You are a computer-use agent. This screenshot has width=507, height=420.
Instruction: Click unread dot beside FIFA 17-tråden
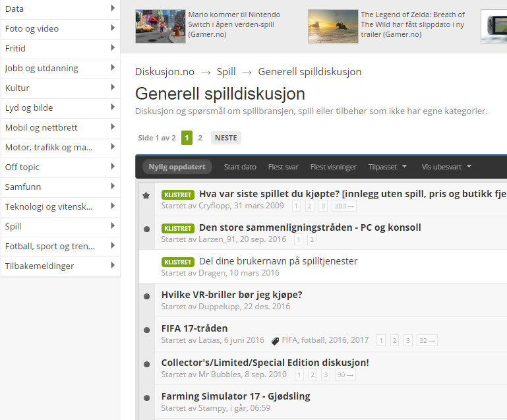coord(146,330)
